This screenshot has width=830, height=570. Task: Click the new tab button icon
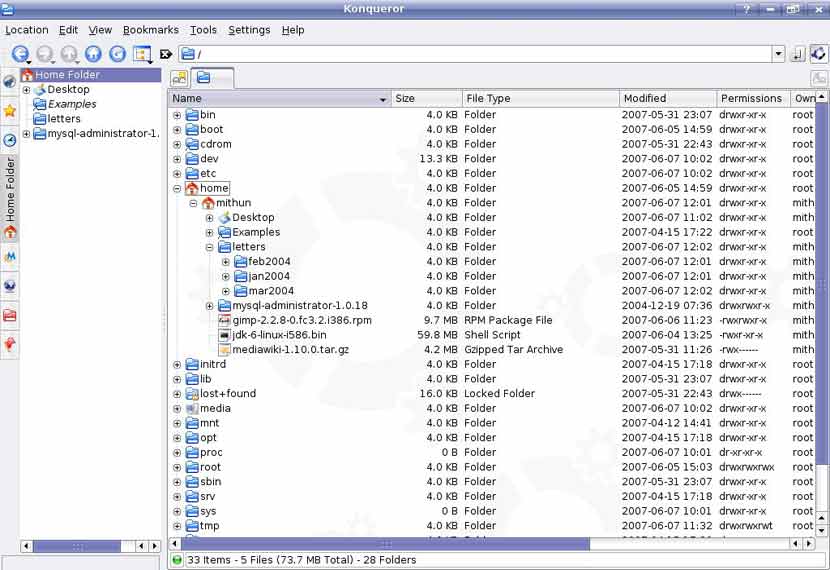click(x=179, y=79)
